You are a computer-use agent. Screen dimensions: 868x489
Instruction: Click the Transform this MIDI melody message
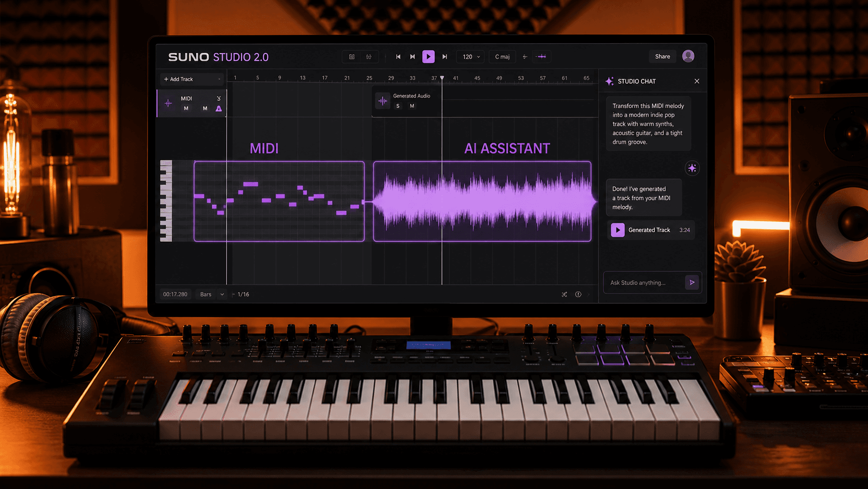click(x=648, y=124)
